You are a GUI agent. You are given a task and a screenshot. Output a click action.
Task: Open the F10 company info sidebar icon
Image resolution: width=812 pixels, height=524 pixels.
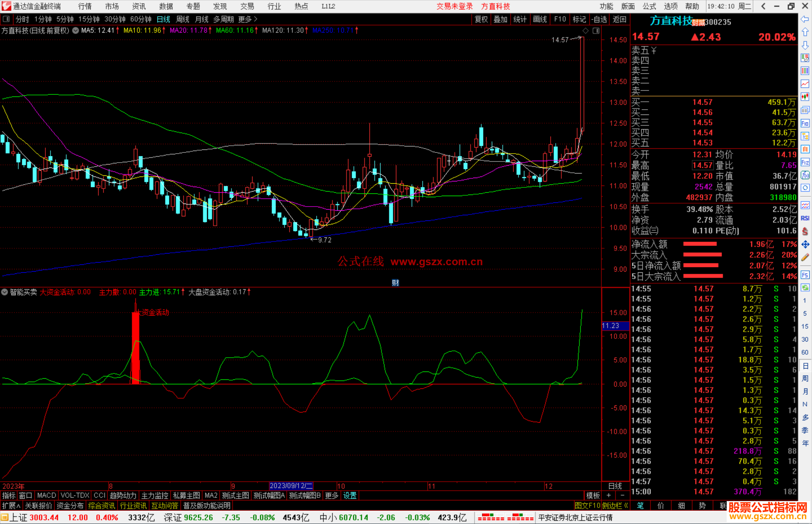(x=805, y=124)
